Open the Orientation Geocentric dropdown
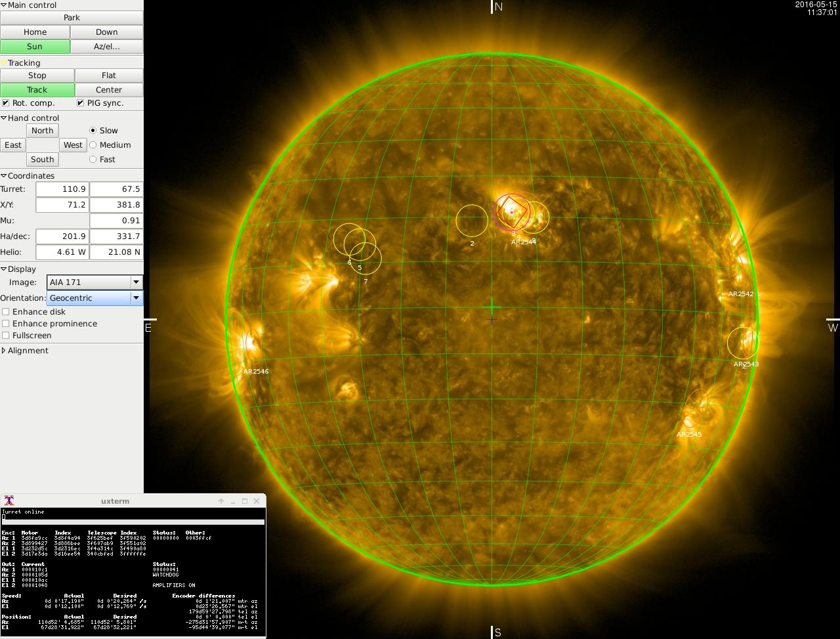840x639 pixels. (x=136, y=298)
